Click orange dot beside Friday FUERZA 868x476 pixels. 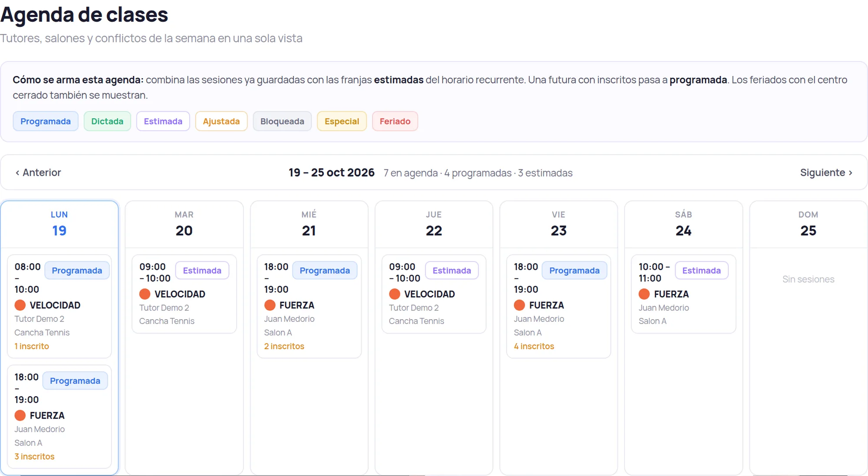(519, 305)
